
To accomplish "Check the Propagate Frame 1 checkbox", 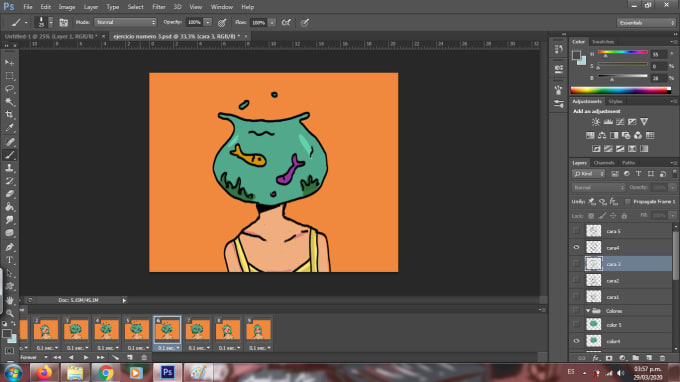I will 628,202.
